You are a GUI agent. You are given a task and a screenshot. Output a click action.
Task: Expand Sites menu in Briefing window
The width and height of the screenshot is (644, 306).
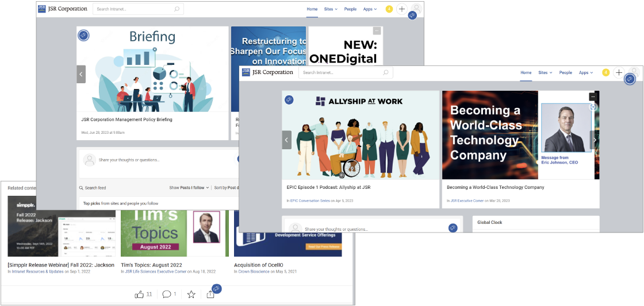(331, 9)
